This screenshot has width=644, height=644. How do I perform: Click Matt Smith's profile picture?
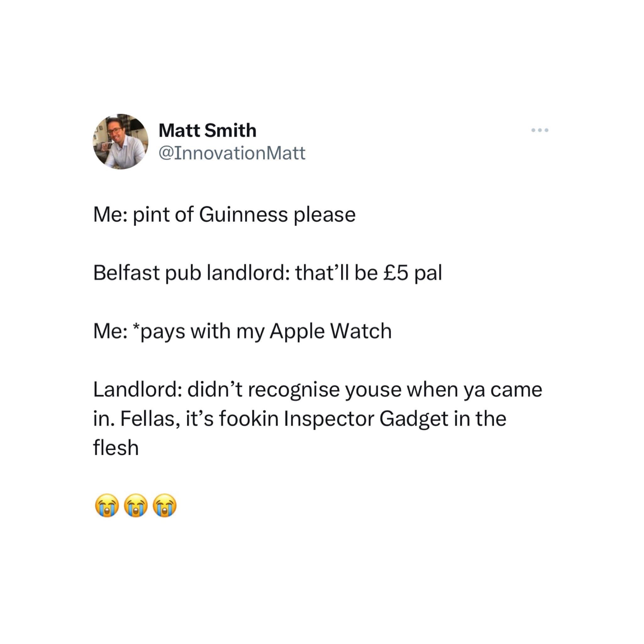120,142
